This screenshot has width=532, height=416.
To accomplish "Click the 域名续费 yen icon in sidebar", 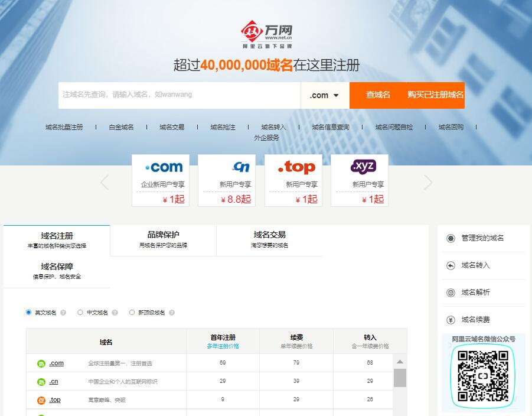I will click(x=451, y=320).
